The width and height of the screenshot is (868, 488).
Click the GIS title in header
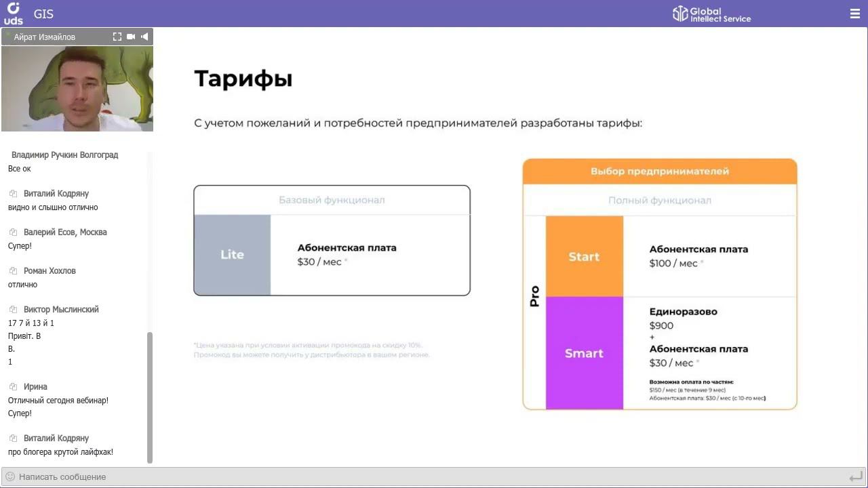click(43, 14)
